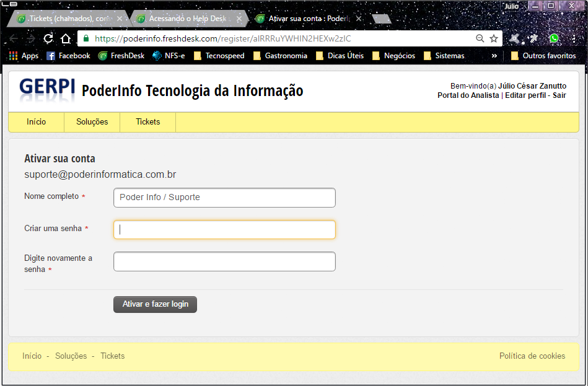
Task: Click the Digite novamente a senha field
Action: tap(224, 261)
